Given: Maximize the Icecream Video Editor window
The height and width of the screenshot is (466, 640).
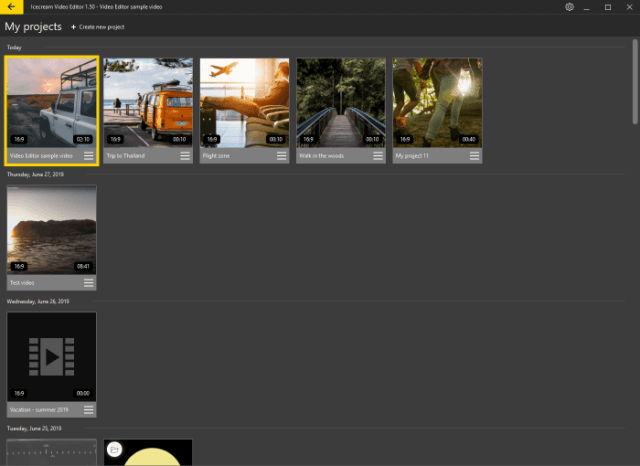Looking at the screenshot, I should [608, 7].
